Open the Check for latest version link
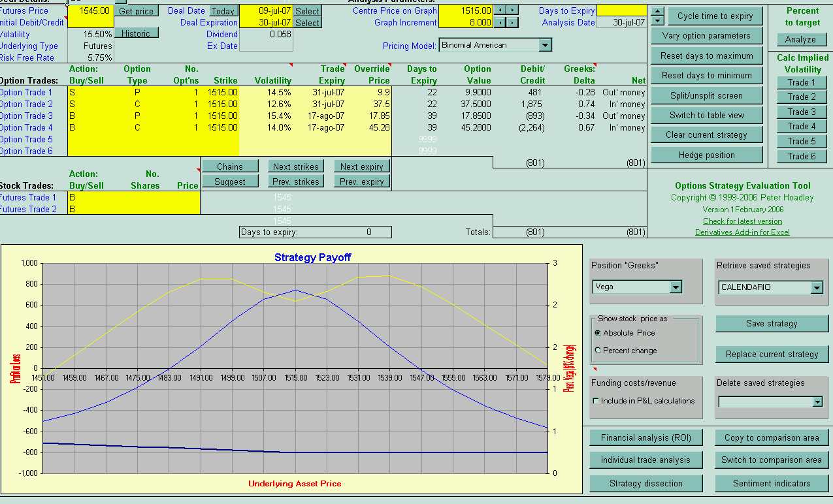 click(x=742, y=221)
